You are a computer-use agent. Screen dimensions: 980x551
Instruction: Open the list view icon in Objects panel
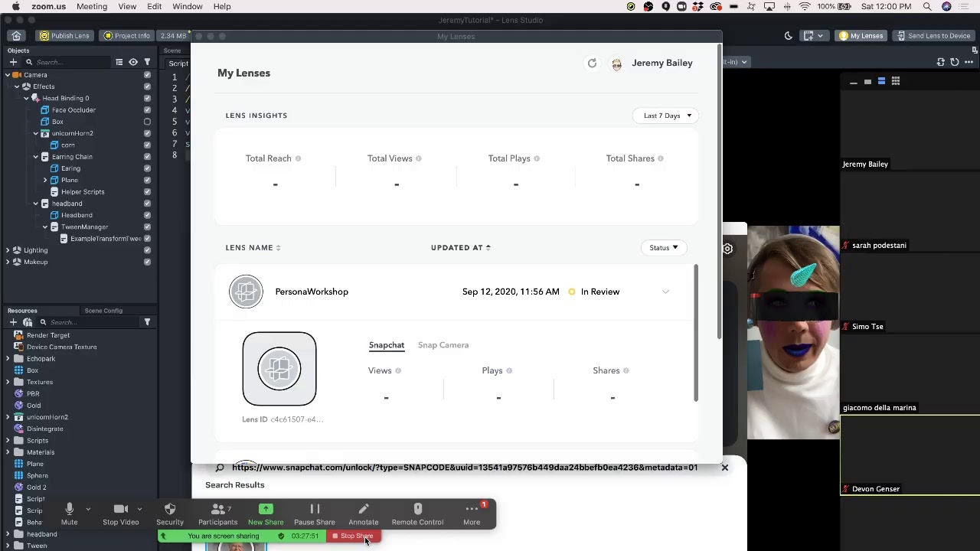tap(119, 62)
